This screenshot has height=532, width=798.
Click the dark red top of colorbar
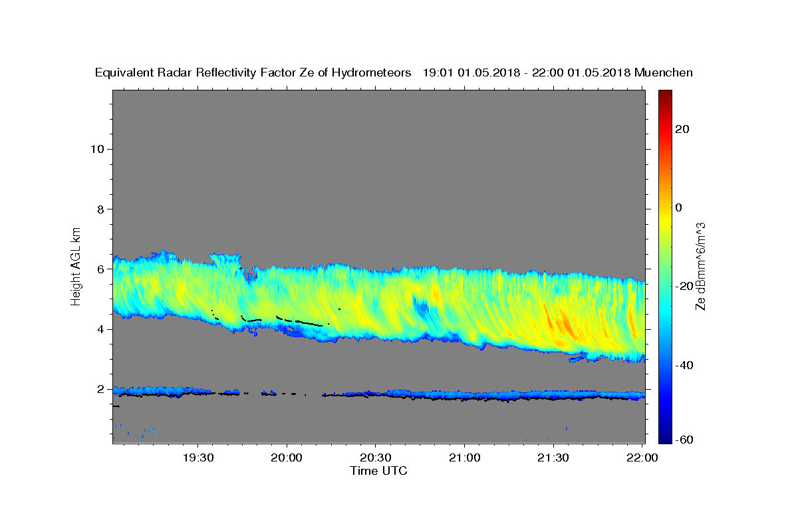[x=665, y=94]
